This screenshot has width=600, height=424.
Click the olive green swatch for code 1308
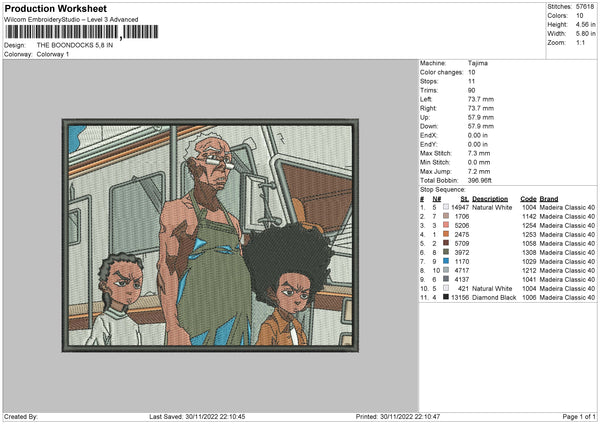pyautogui.click(x=446, y=252)
